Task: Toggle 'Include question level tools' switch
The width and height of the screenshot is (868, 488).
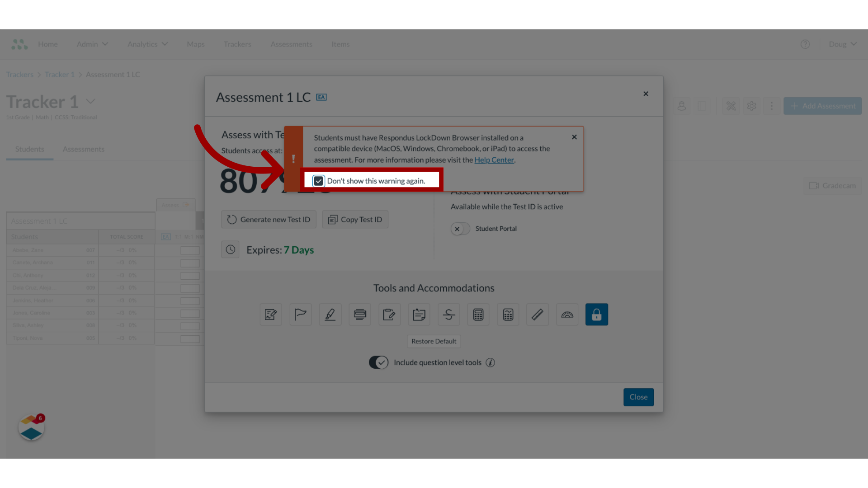Action: click(x=378, y=361)
